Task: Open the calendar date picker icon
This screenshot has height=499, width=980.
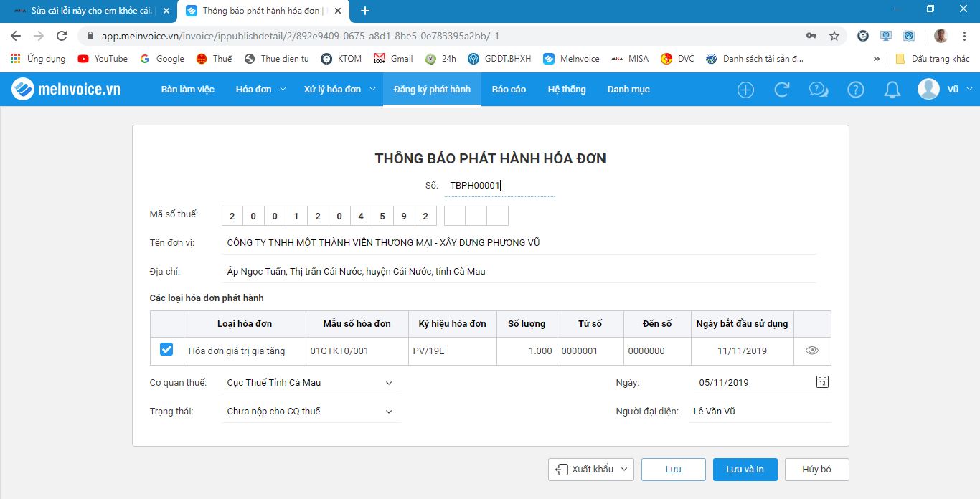Action: coord(823,381)
